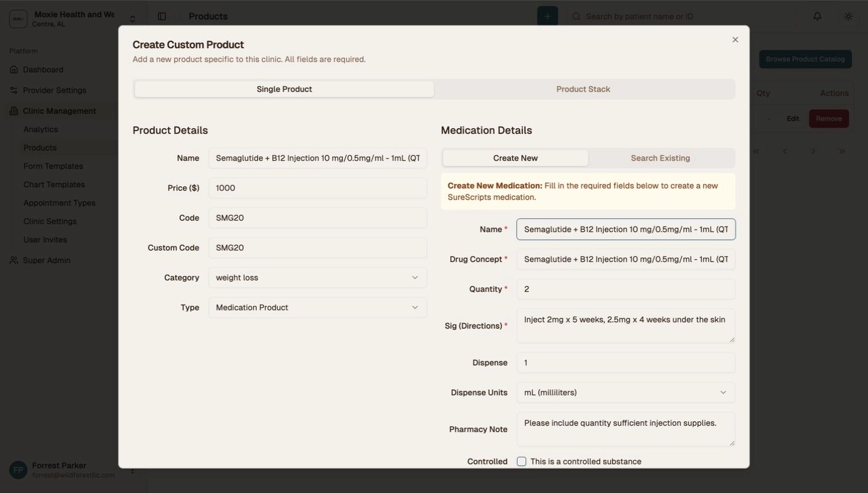Open the clinic switcher for Moxie Health
Viewport: 868px width, 493px height.
coord(131,18)
